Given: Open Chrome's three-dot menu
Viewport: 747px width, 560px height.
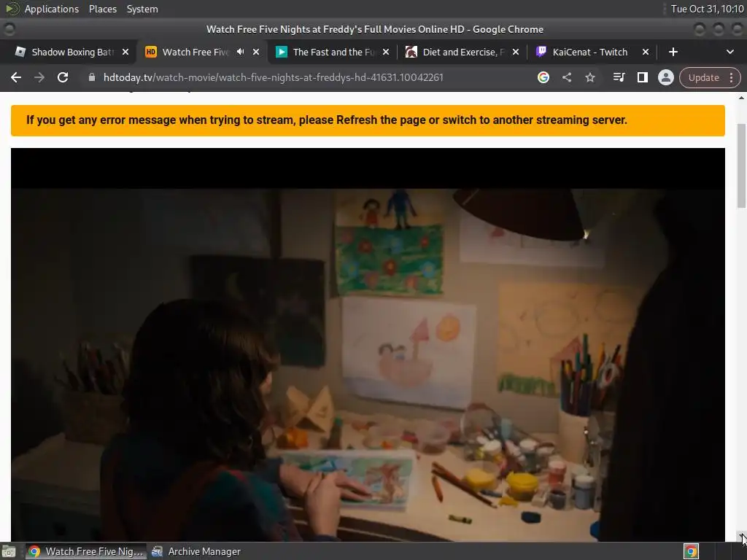Looking at the screenshot, I should (731, 77).
